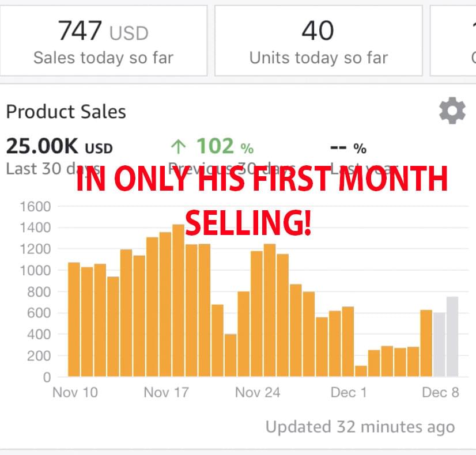Tap the first gray bar beside Dec 8
This screenshot has height=455, width=476.
point(439,344)
